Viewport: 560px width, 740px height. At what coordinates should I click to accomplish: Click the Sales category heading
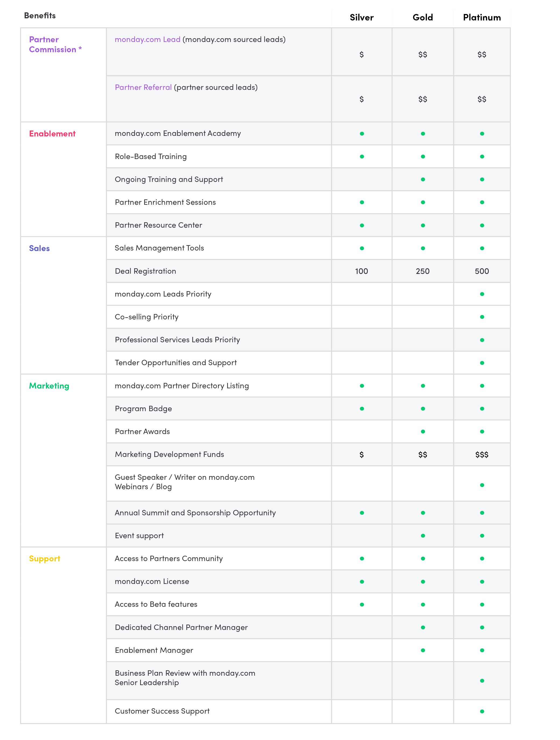tap(40, 248)
